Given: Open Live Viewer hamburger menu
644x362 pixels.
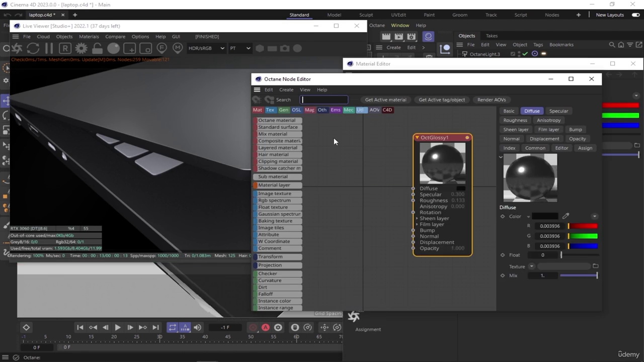Looking at the screenshot, I should pos(16,37).
